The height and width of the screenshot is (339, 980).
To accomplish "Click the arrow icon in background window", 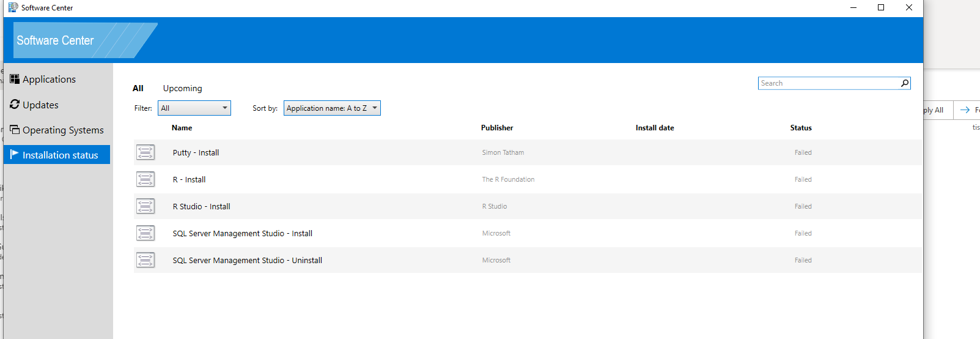I will 965,110.
